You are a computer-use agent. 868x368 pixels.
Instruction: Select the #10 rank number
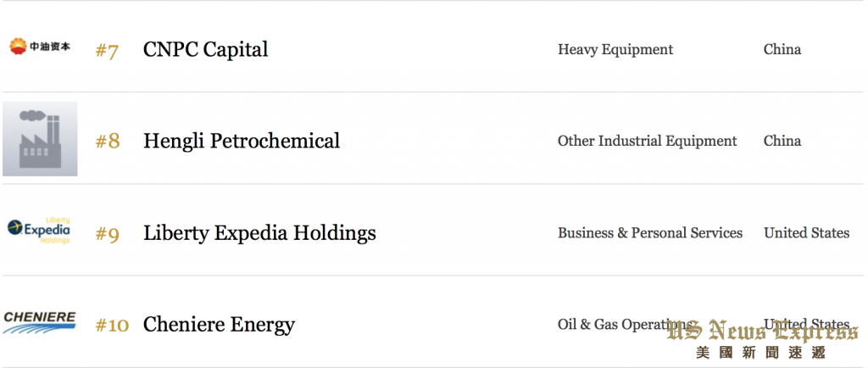click(x=112, y=326)
